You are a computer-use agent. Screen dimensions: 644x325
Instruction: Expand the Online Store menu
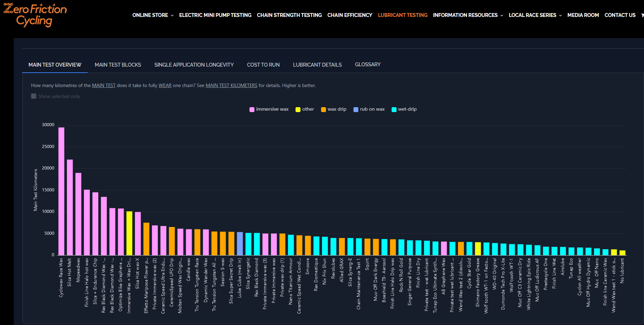click(153, 15)
